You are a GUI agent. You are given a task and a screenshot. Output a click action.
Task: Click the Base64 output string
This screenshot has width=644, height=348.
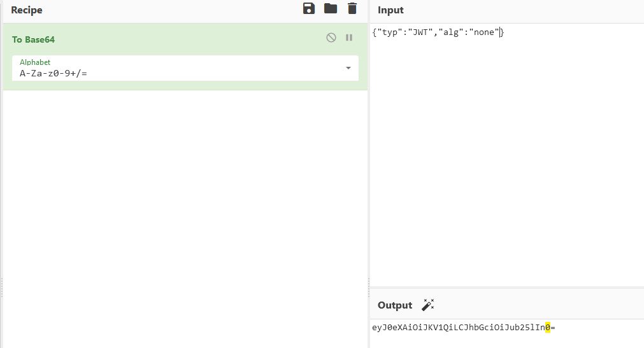(x=463, y=328)
